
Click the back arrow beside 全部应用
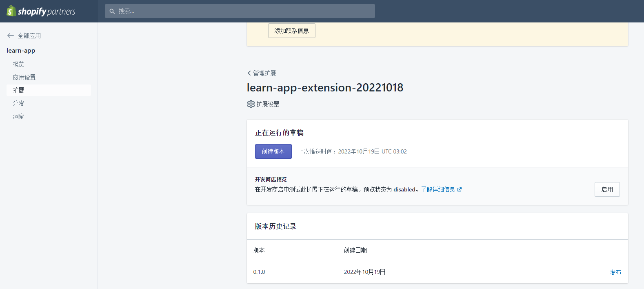(x=11, y=36)
